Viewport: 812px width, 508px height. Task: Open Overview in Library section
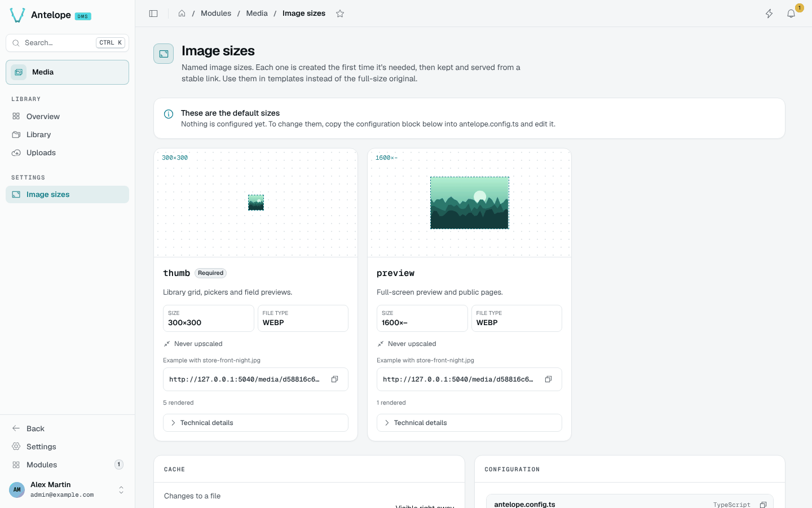tap(67, 116)
